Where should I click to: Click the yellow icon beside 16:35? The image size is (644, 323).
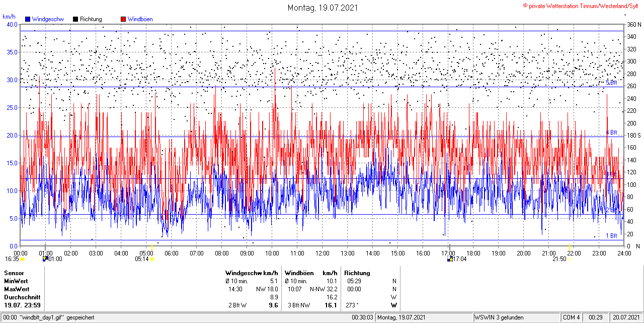22,259
